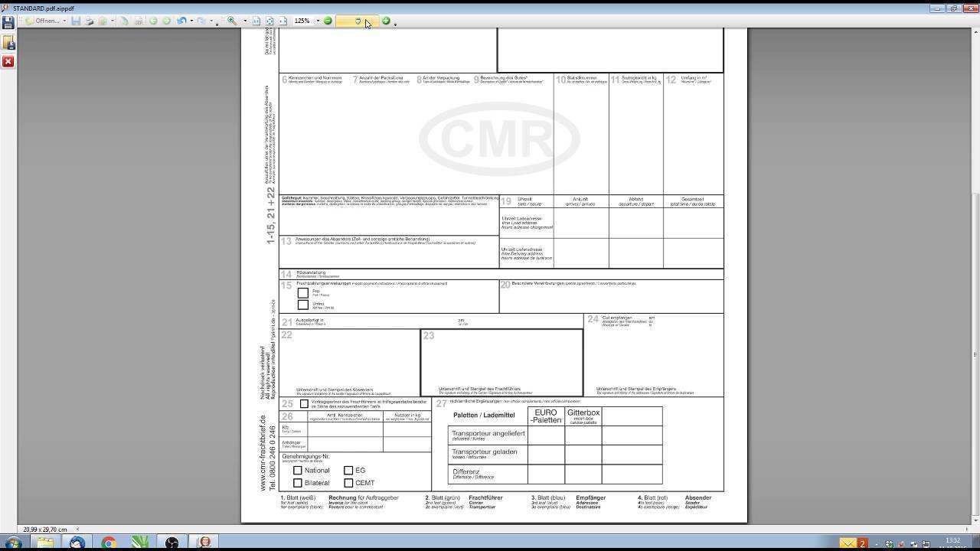Click the zoom slider handle

[358, 21]
